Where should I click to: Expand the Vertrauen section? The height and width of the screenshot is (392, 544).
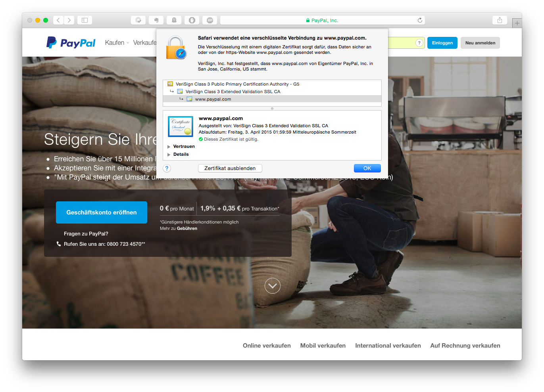[x=169, y=147]
